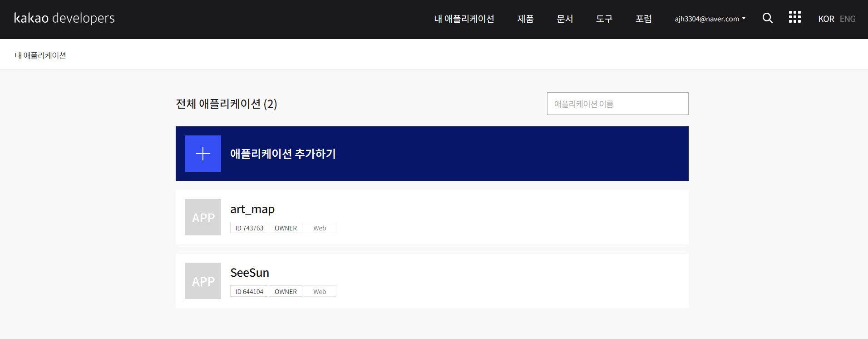Click the 내 애플리케이션 breadcrumb

pyautogui.click(x=40, y=55)
